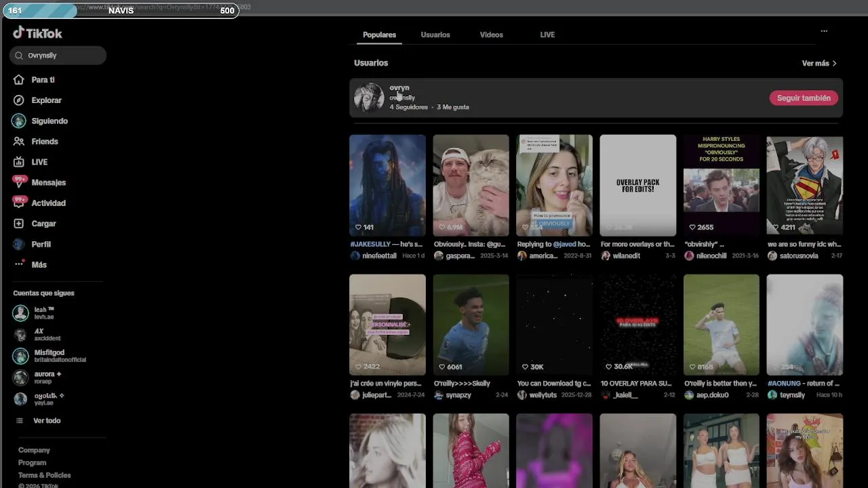
Task: Open LIVE sidebar icon
Action: click(x=19, y=162)
